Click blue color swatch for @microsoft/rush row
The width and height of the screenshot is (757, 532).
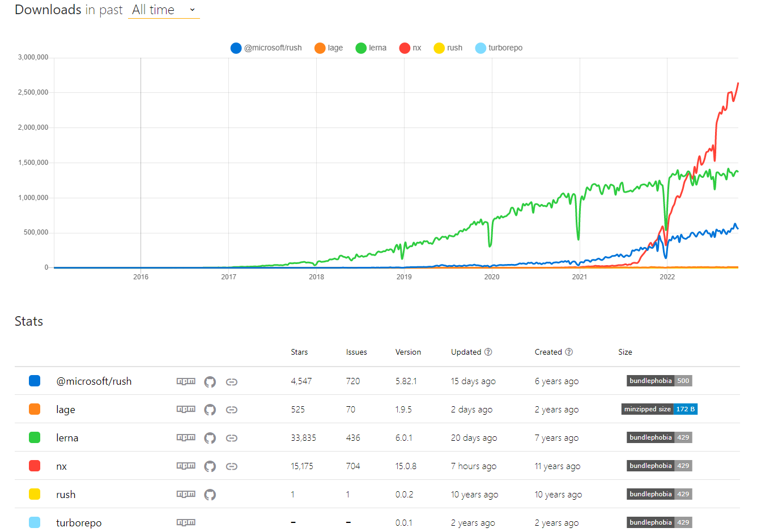(35, 381)
